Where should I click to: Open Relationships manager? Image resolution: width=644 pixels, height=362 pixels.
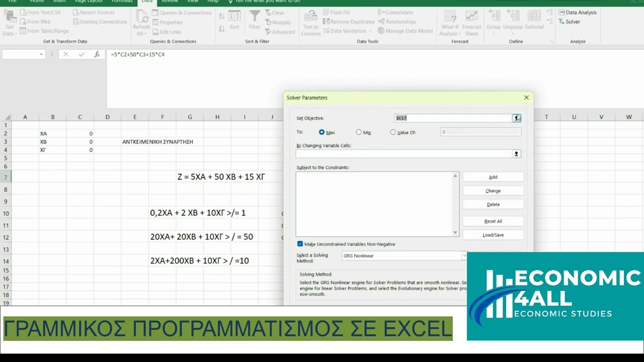(397, 22)
